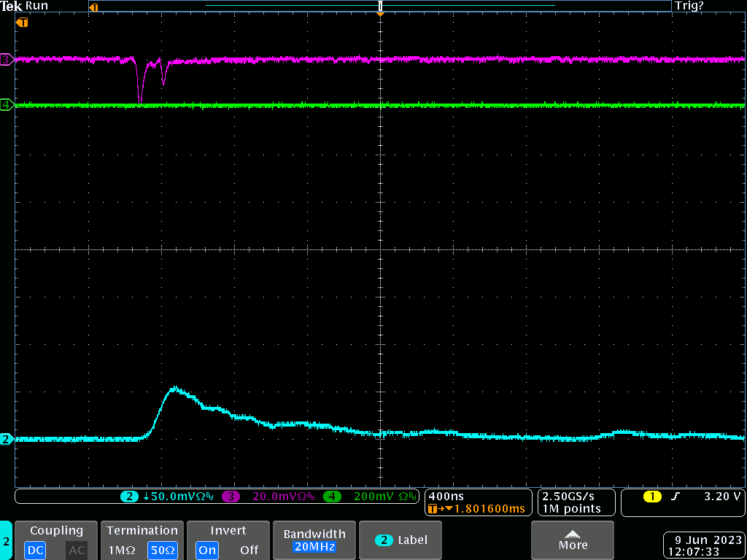Click the cyan channel 2 ground marker
Image resolution: width=747 pixels, height=560 pixels.
(x=7, y=439)
